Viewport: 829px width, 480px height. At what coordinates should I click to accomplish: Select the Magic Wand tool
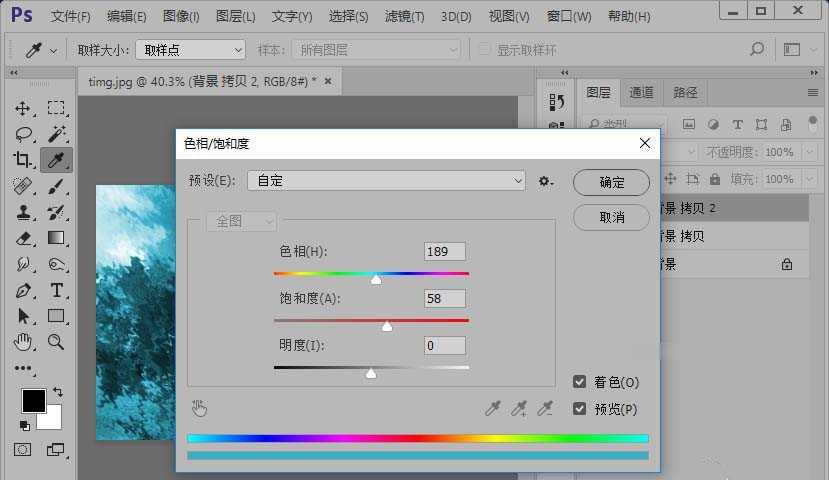tap(56, 134)
